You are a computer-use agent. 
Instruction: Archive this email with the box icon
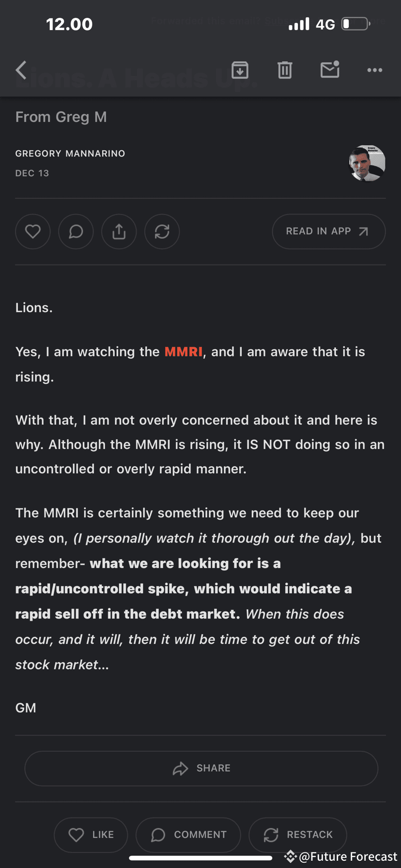coord(240,70)
